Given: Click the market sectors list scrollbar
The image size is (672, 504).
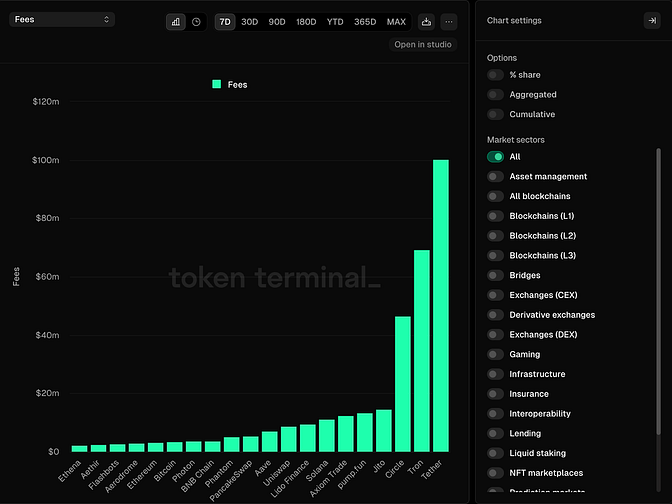Looking at the screenshot, I should click(x=658, y=291).
